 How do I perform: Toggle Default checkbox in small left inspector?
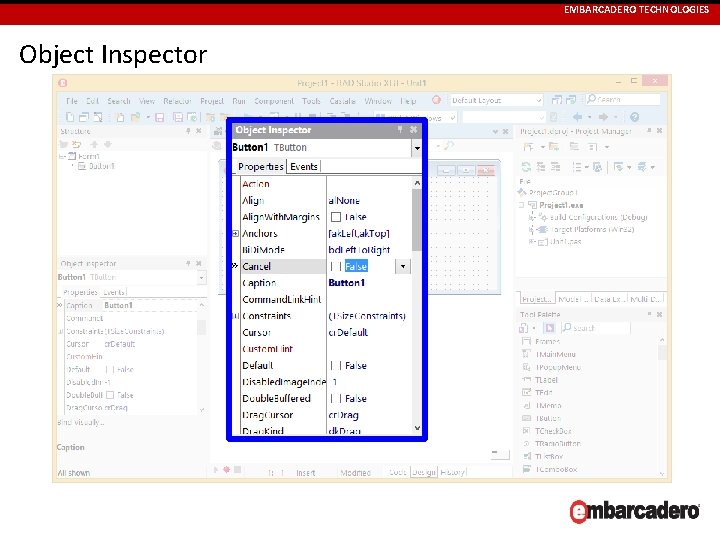(x=110, y=369)
